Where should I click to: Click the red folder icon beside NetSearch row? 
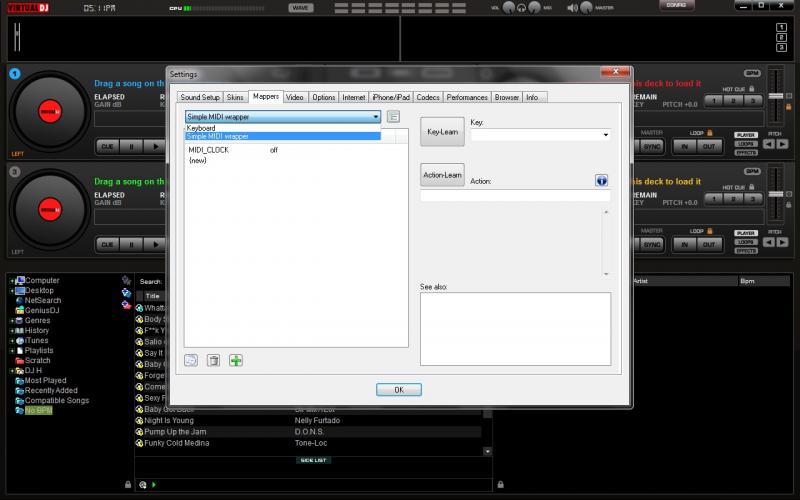point(126,305)
